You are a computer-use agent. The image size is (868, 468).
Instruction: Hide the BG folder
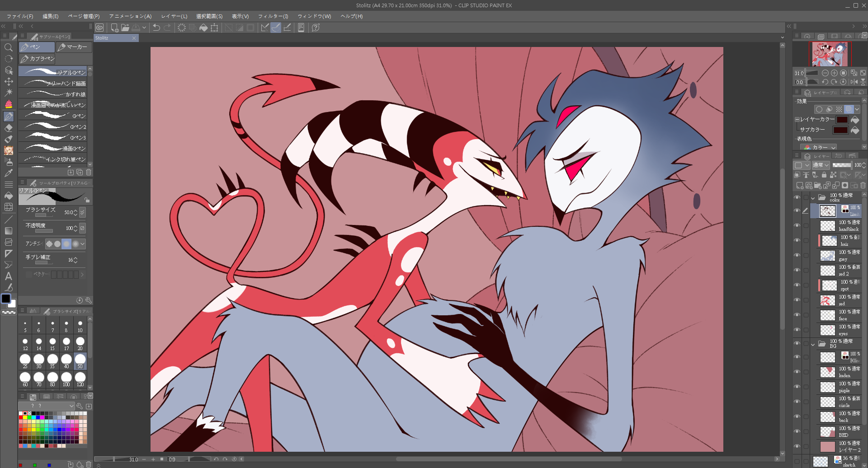797,343
